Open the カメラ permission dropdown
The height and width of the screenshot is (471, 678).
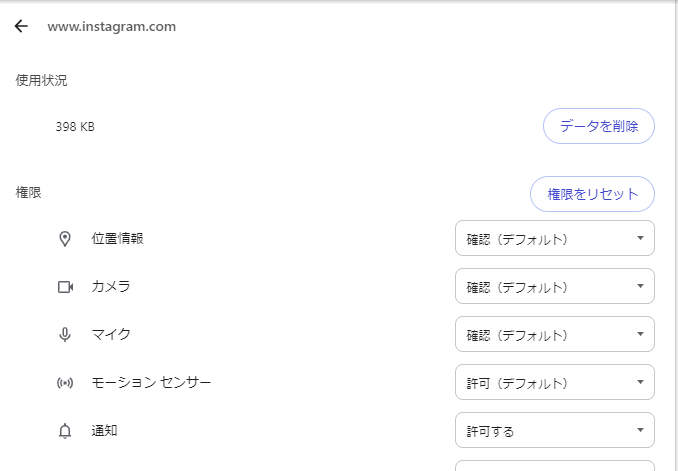tap(555, 286)
